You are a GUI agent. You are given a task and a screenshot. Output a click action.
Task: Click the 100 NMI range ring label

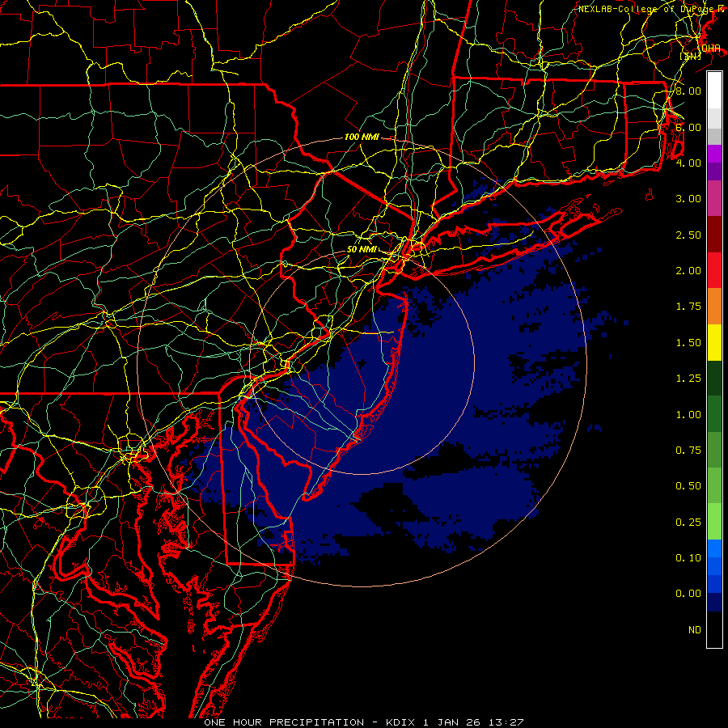(x=362, y=137)
